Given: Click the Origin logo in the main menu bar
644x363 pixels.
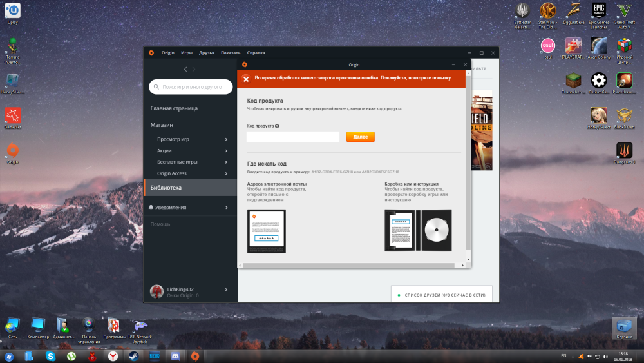Looking at the screenshot, I should tap(151, 53).
